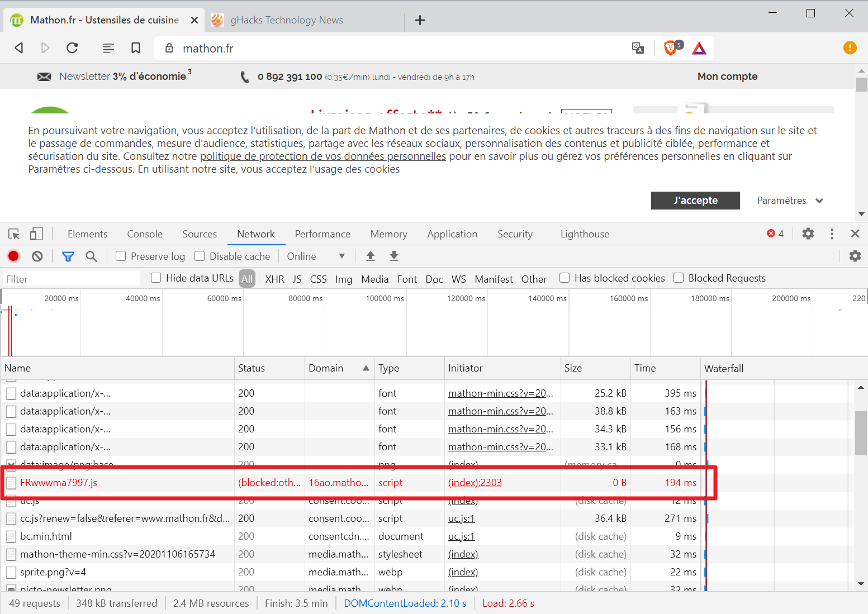868x614 pixels.
Task: Expand the Paramètres cookie options
Action: [x=790, y=201]
